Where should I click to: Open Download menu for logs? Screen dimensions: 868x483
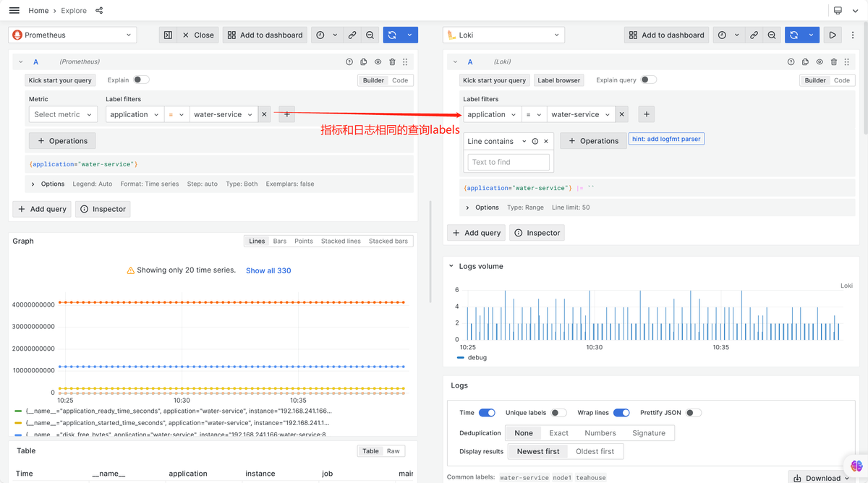822,478
